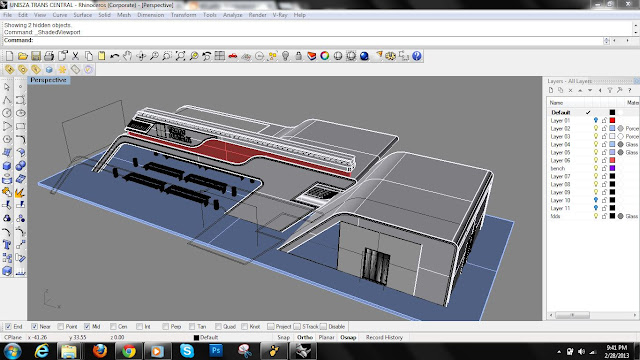Click the red car shade icon
This screenshot has height=360, width=640.
(233, 56)
